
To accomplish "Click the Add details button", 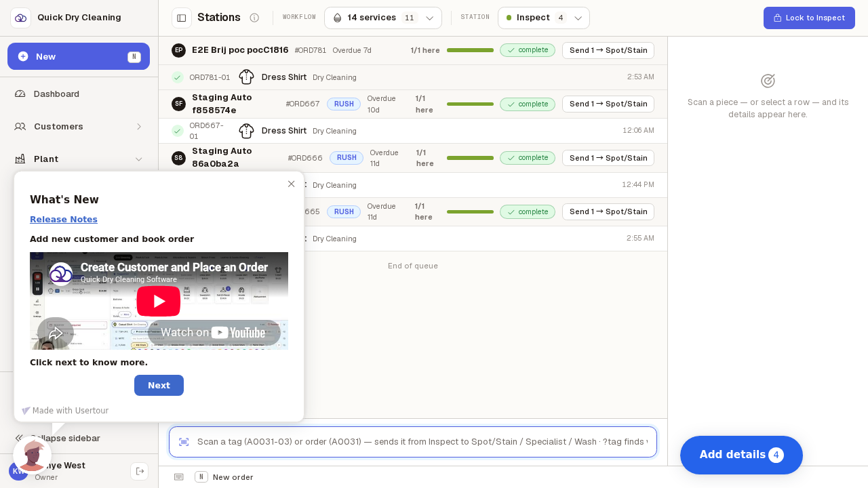I will (741, 455).
